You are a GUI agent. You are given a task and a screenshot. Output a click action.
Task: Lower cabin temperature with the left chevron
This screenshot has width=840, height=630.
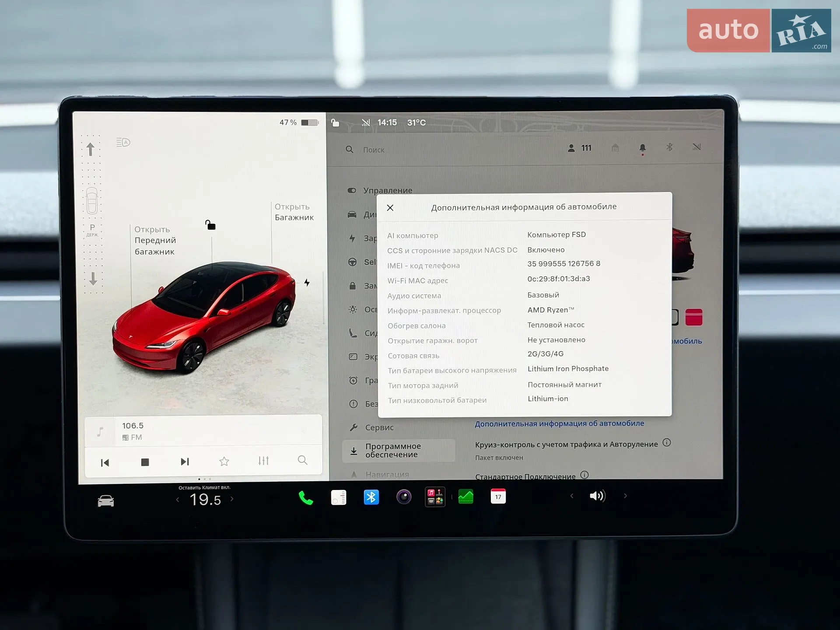pyautogui.click(x=178, y=500)
